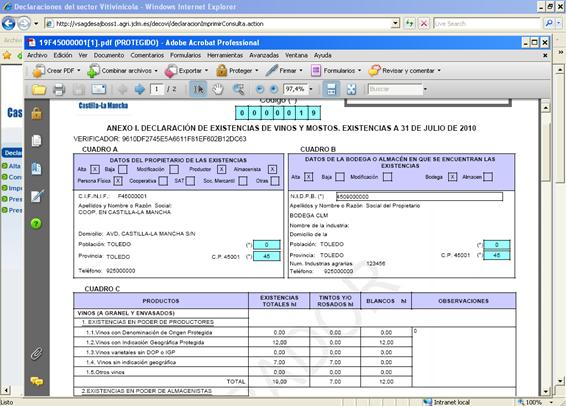The height and width of the screenshot is (406, 566).
Task: Open the security padlock panel in sidebar
Action: tap(36, 113)
